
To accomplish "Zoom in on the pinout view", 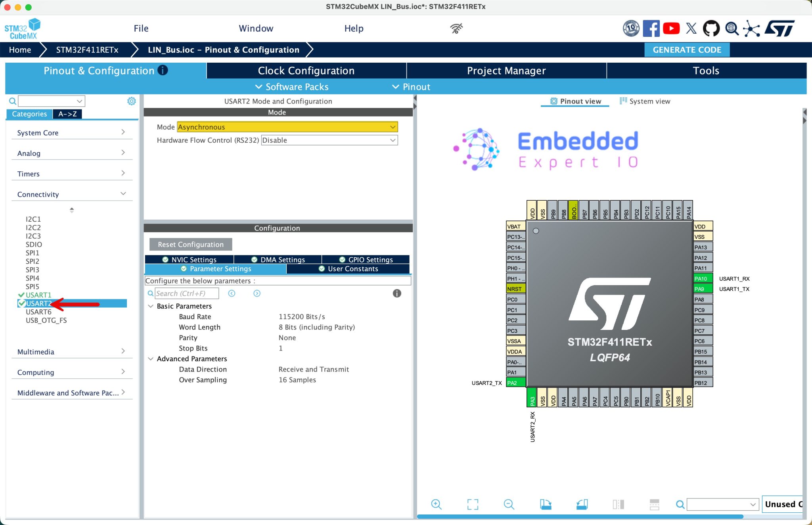I will click(x=436, y=504).
